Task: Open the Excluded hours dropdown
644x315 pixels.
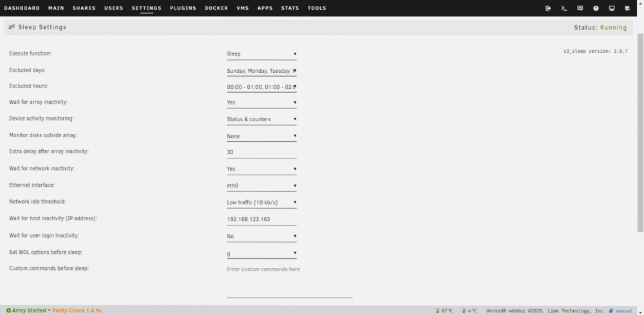Action: pos(261,87)
